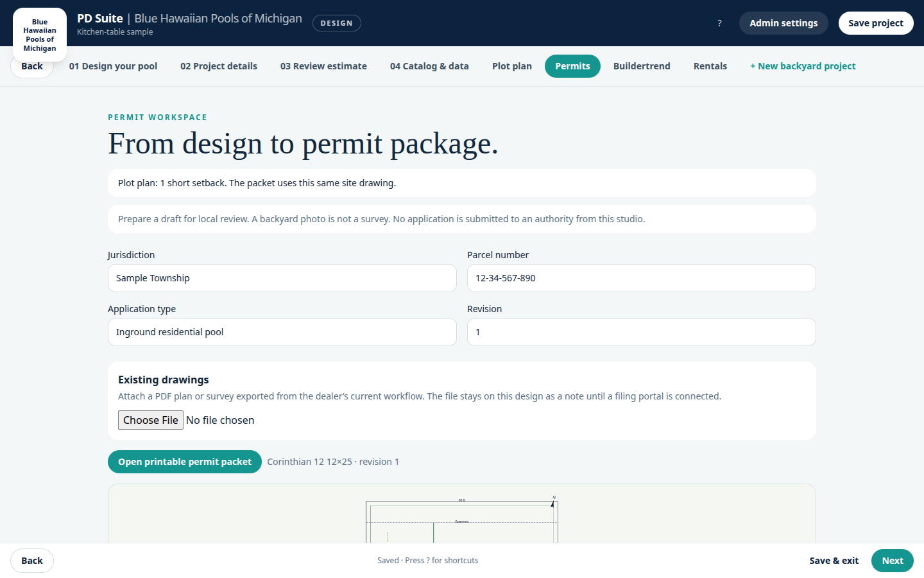Click the 'PD Suite' title text

100,19
